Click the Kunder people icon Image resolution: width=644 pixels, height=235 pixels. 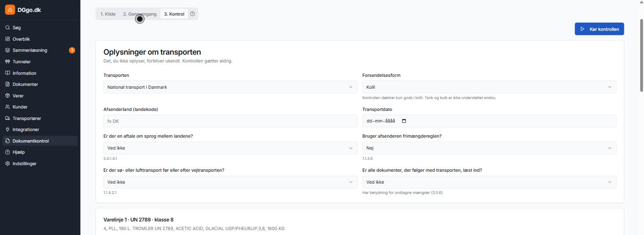[7, 107]
